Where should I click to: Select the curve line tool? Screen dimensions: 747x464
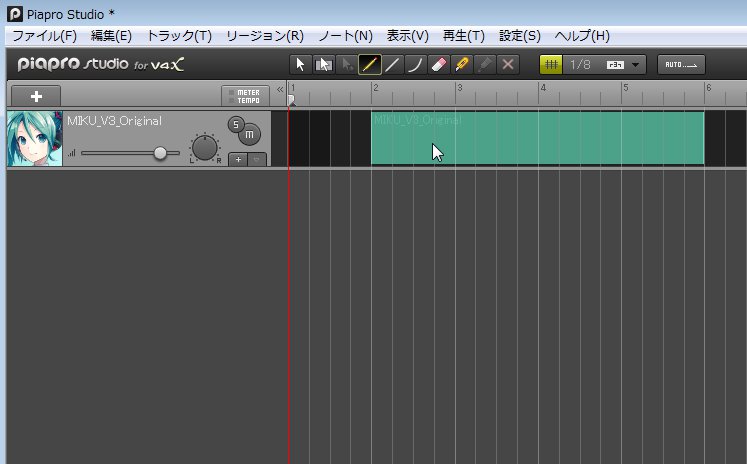[415, 65]
